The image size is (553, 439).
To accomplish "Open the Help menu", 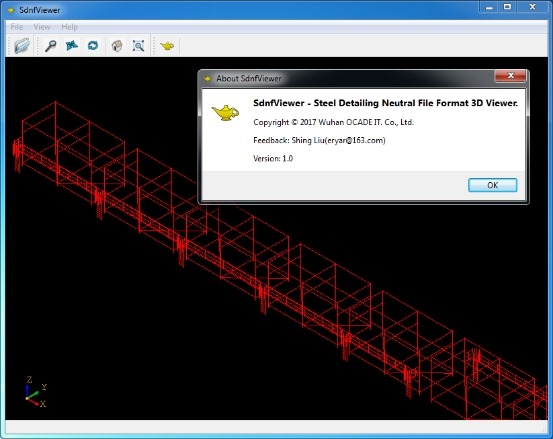I will point(69,27).
